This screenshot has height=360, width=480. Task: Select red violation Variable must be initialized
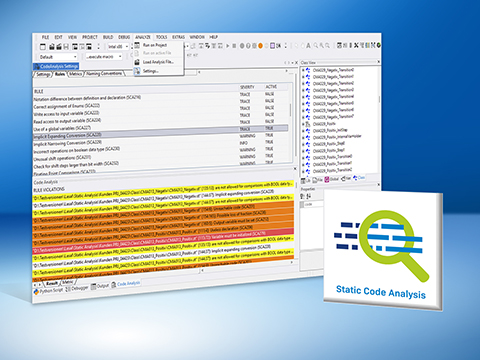click(x=163, y=241)
